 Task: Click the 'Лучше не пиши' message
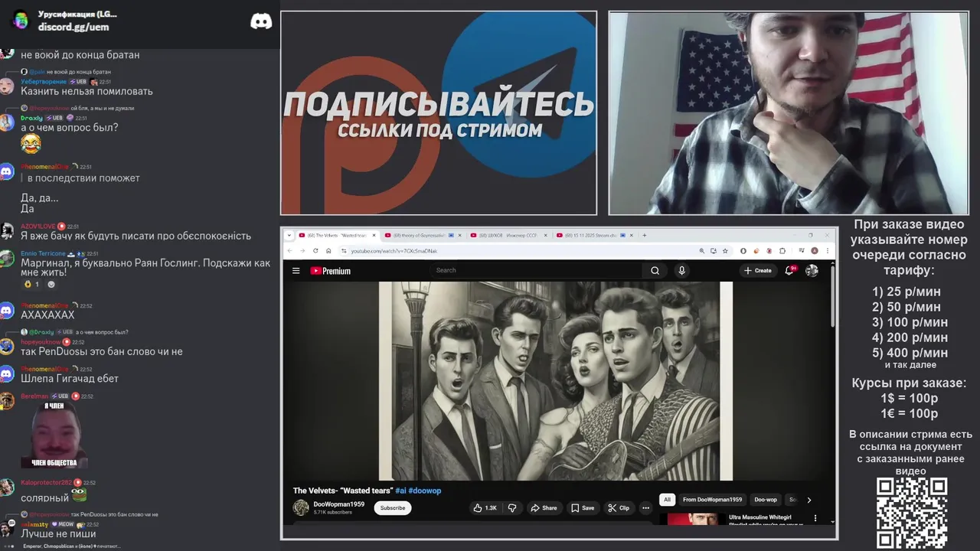(x=58, y=533)
